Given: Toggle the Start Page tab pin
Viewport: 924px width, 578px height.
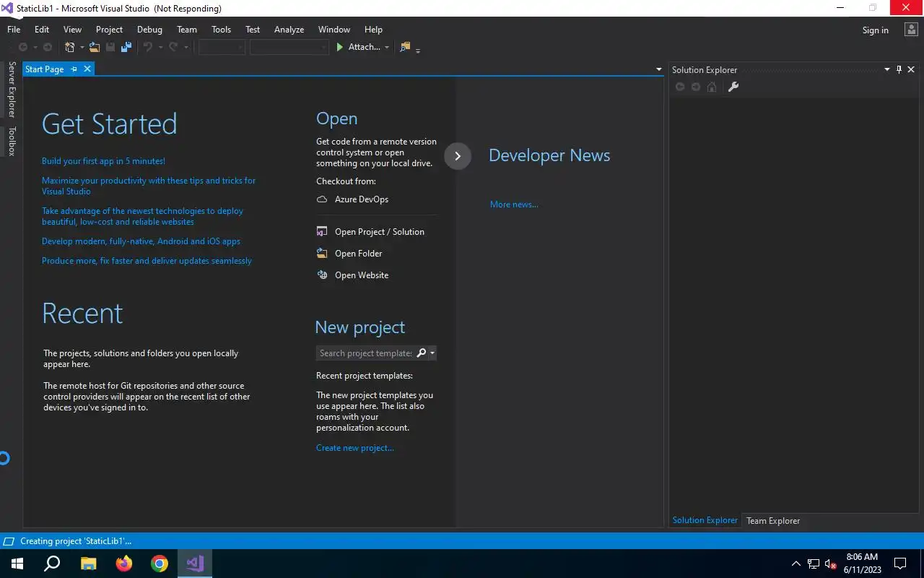Looking at the screenshot, I should pyautogui.click(x=74, y=69).
